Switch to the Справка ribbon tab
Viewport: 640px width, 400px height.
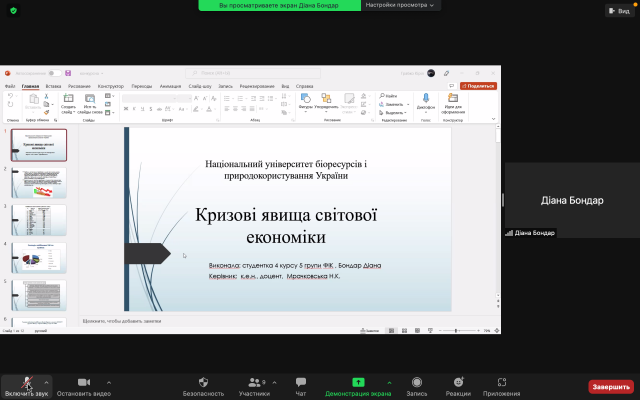pos(304,86)
